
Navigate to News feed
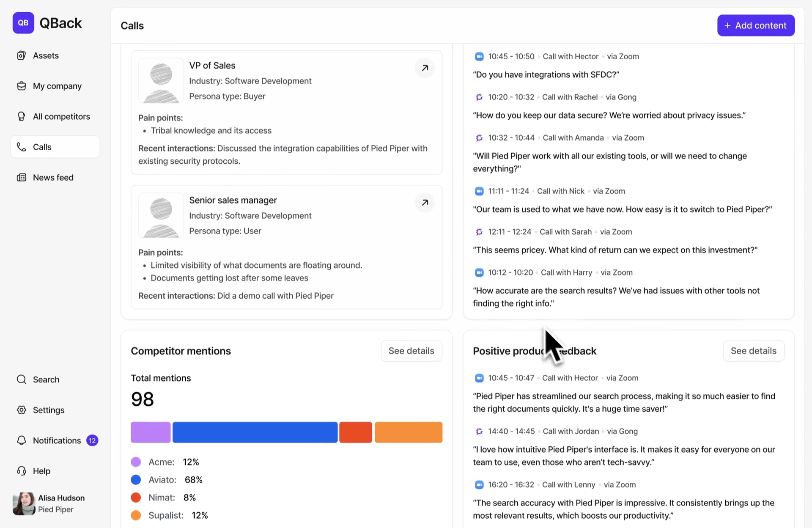(x=53, y=177)
